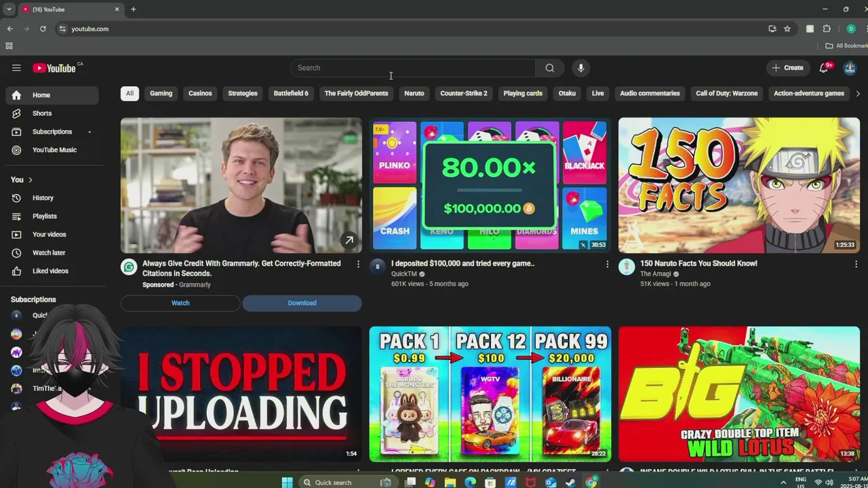868x488 pixels.
Task: Click the browser address bar
Action: coord(414,28)
